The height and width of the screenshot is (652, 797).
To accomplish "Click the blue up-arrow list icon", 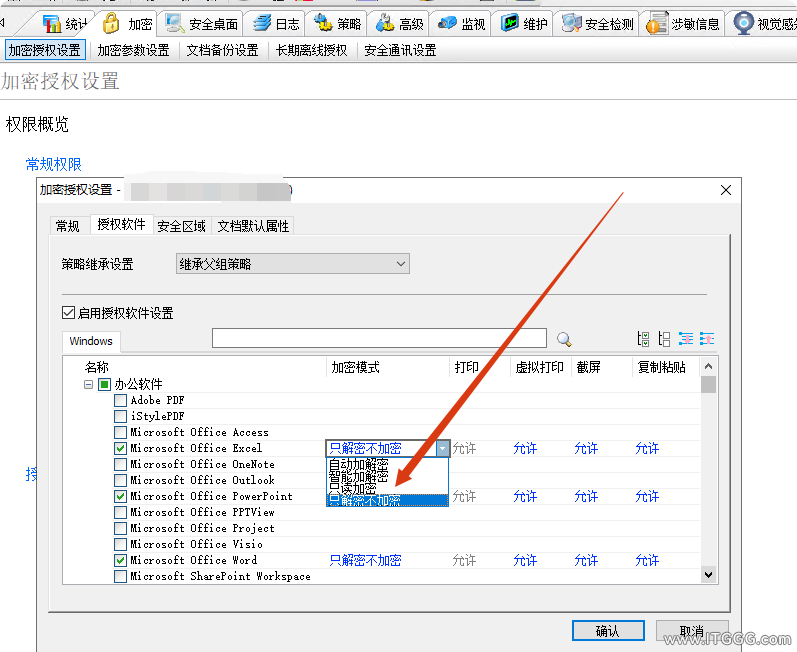I will (707, 339).
